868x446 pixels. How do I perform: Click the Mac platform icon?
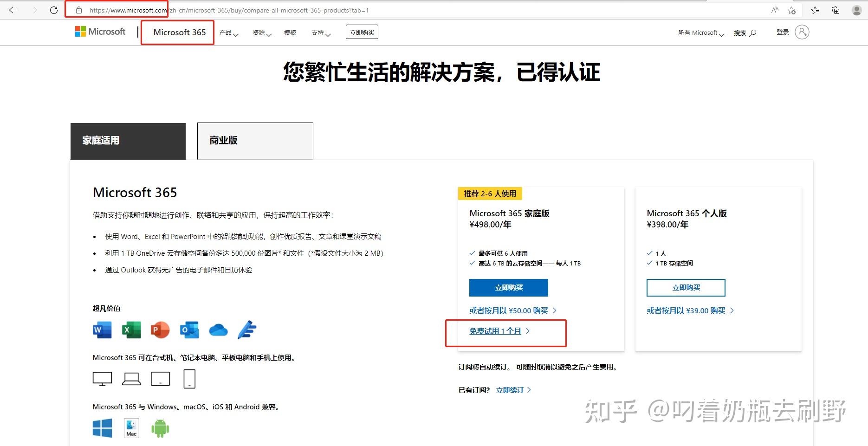click(131, 428)
